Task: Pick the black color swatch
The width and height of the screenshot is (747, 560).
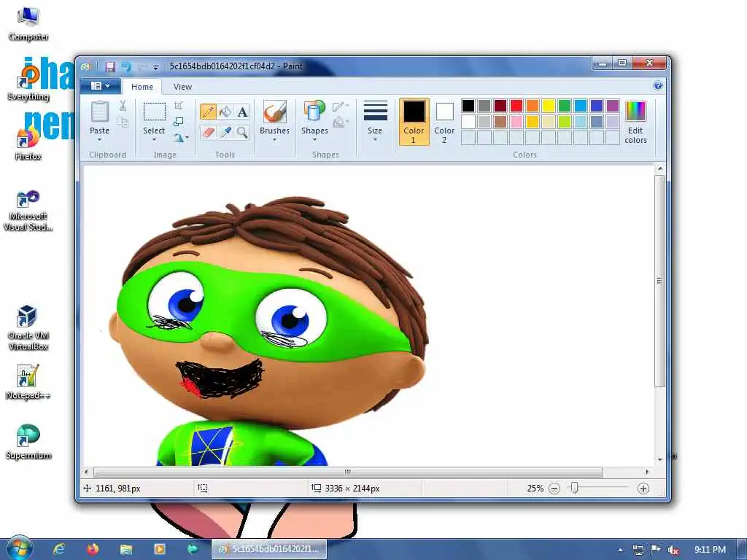Action: (468, 106)
